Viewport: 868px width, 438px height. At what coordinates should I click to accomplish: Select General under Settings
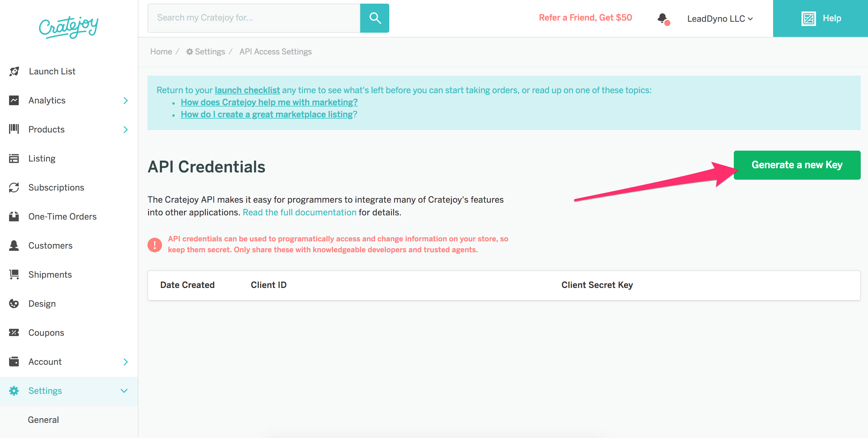(44, 420)
